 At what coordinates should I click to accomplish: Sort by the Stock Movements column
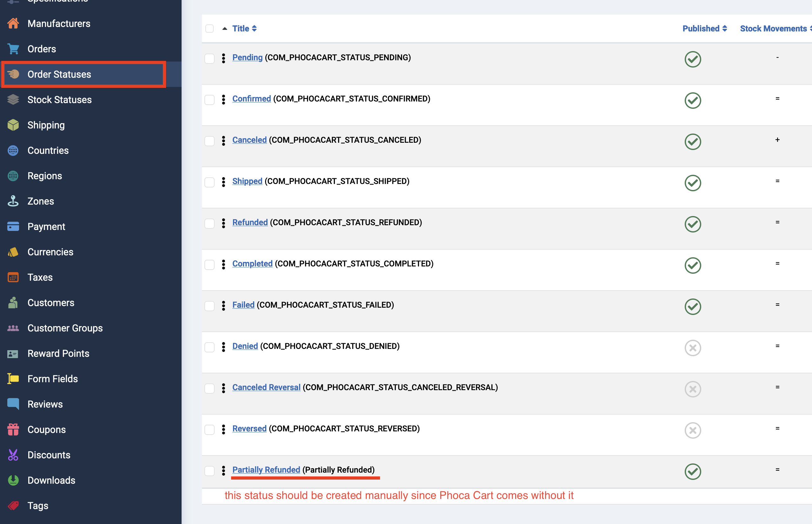[773, 29]
